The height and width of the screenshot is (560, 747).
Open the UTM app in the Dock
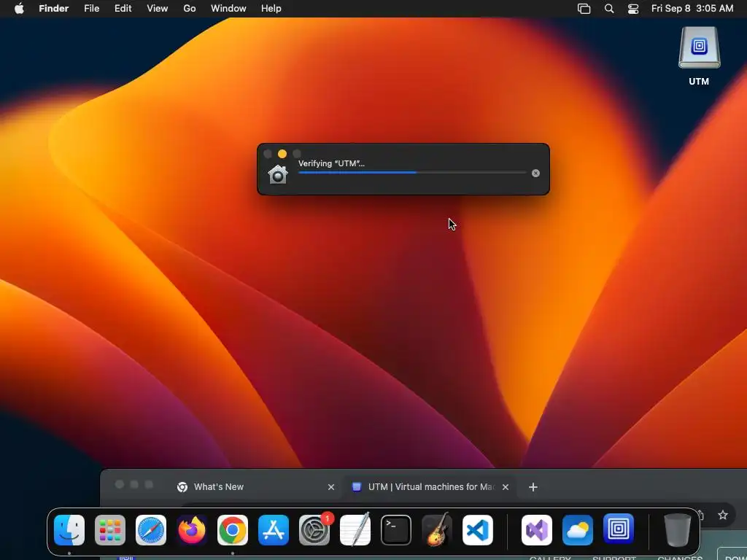point(619,529)
